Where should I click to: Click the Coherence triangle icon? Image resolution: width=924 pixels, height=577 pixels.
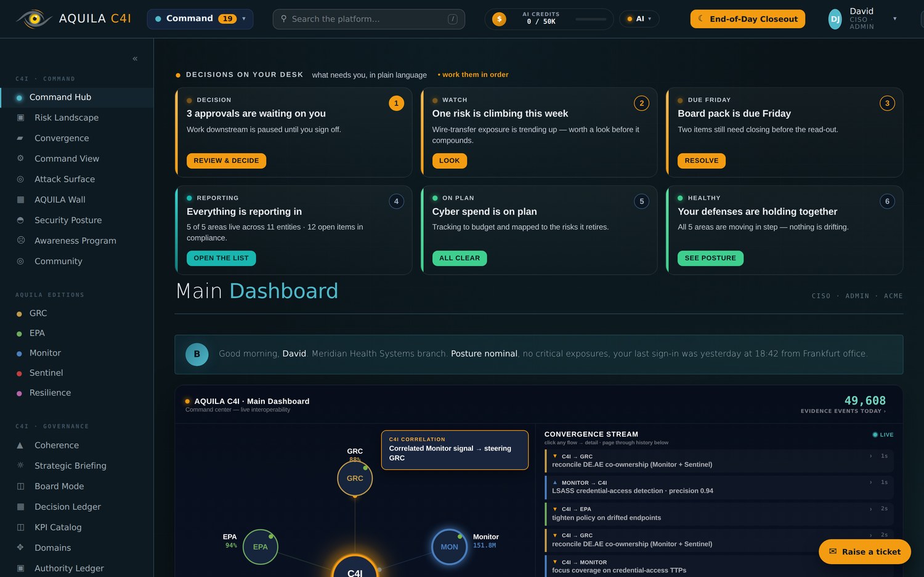20,445
